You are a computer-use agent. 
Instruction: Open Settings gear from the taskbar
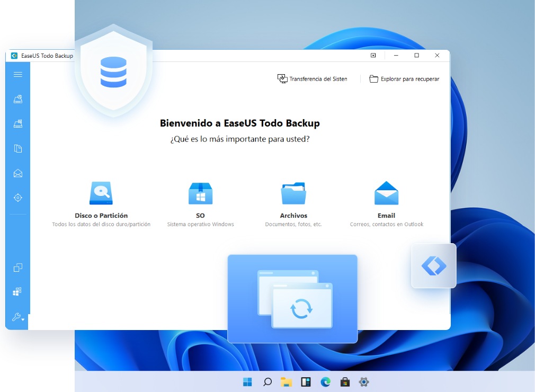click(364, 382)
